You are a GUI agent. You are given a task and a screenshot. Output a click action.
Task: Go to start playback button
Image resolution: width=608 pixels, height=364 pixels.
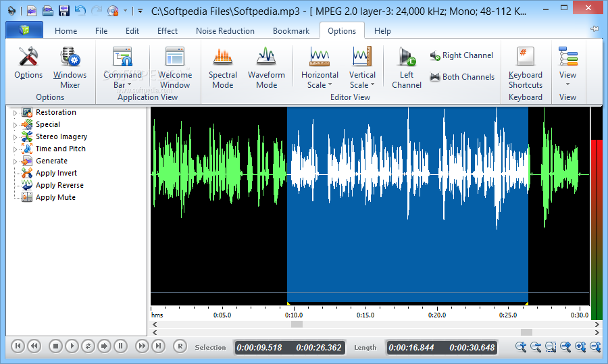[x=18, y=346]
